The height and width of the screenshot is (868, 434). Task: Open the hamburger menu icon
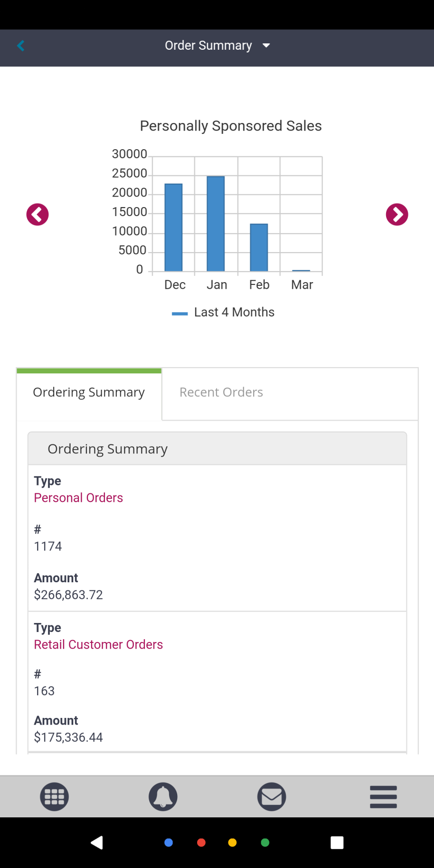click(383, 797)
